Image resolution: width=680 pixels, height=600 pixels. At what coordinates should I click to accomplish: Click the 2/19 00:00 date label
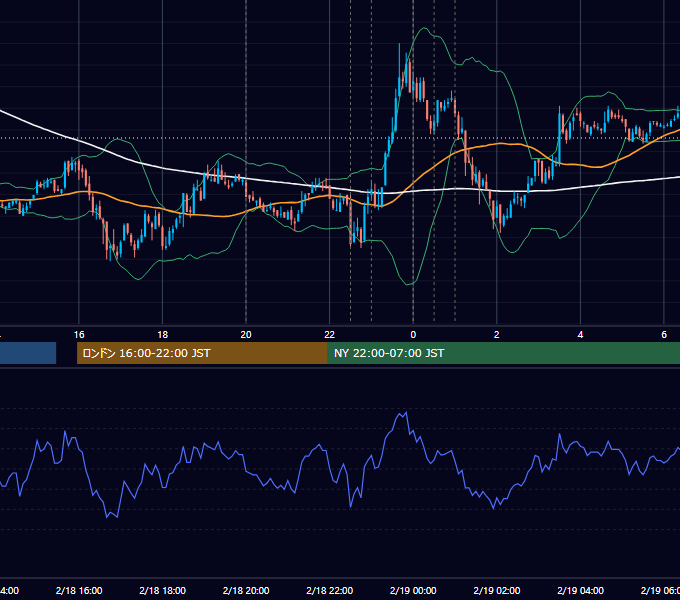point(413,590)
